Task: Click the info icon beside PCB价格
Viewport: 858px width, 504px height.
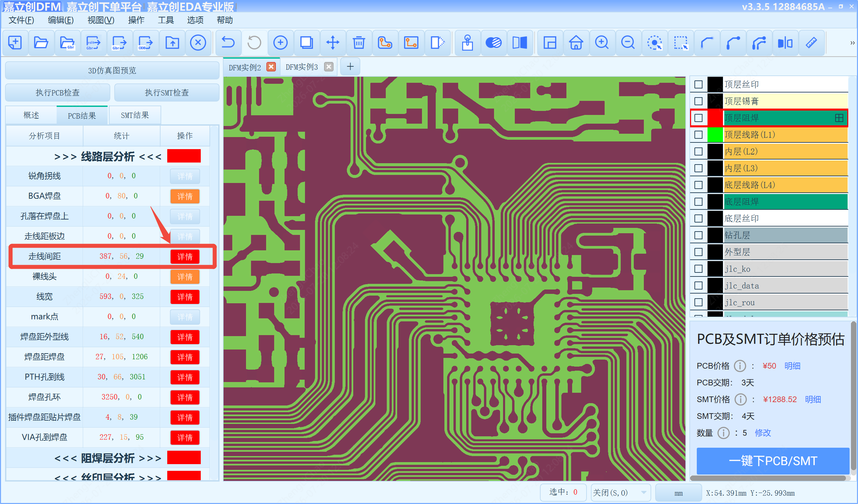Action: (x=740, y=366)
